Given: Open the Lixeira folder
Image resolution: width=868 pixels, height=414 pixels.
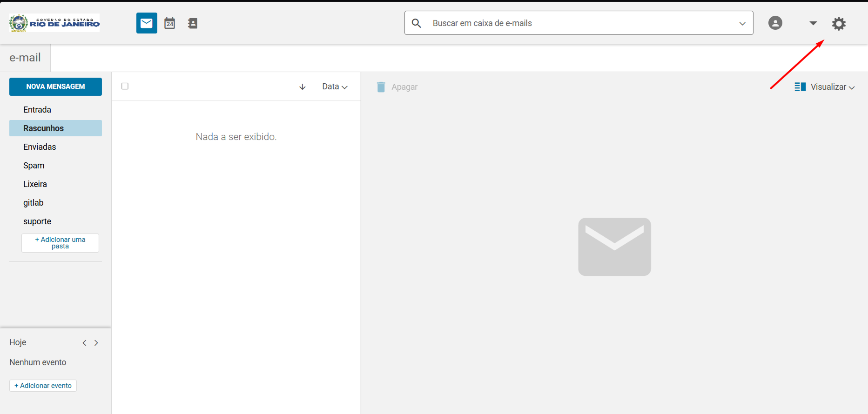Looking at the screenshot, I should (35, 184).
